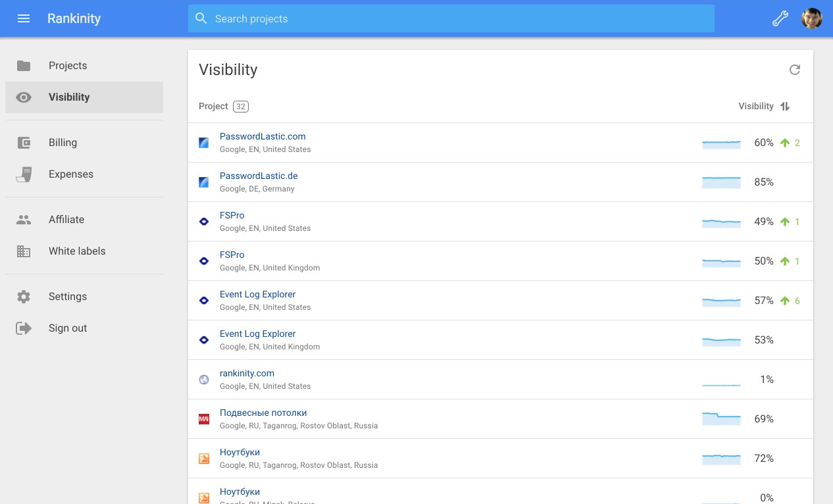Click the 60% visibility value
Image resolution: width=833 pixels, height=504 pixels.
[764, 143]
